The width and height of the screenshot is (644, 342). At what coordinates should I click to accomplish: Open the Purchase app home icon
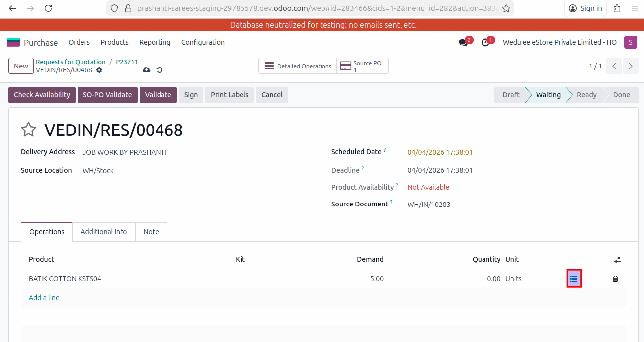[x=13, y=42]
